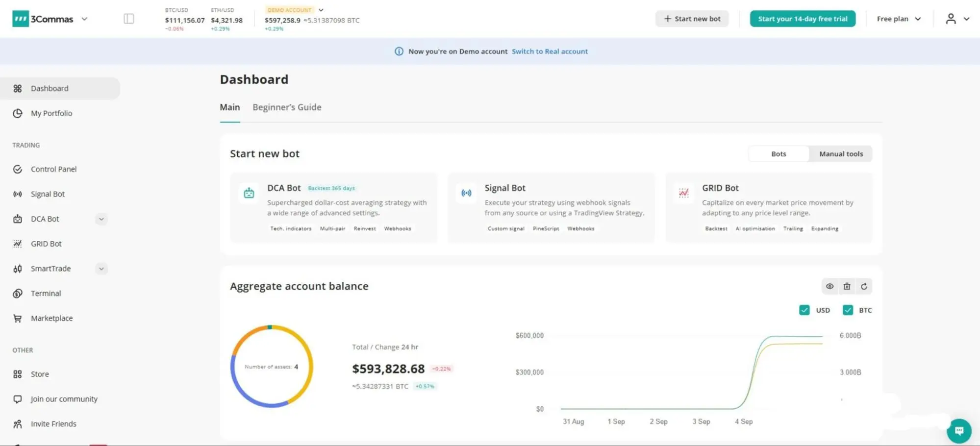This screenshot has height=446, width=980.
Task: Expand the DCA Bot submenu chevron
Action: click(101, 219)
